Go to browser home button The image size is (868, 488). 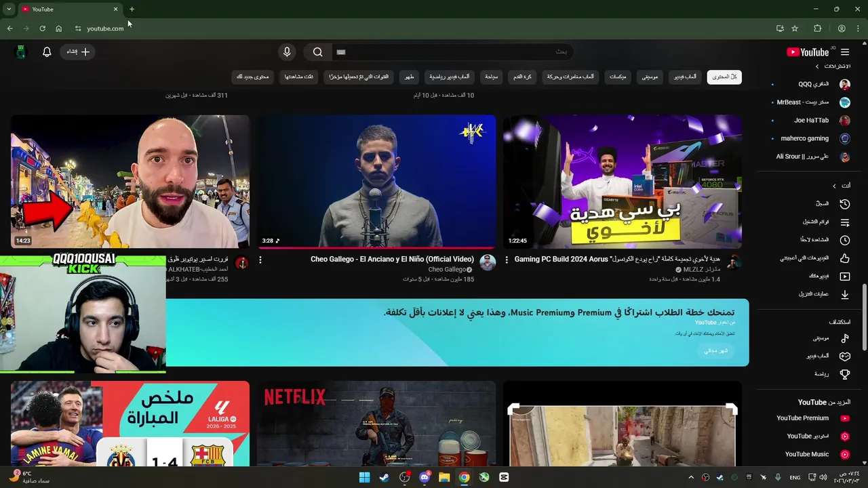[x=58, y=28]
